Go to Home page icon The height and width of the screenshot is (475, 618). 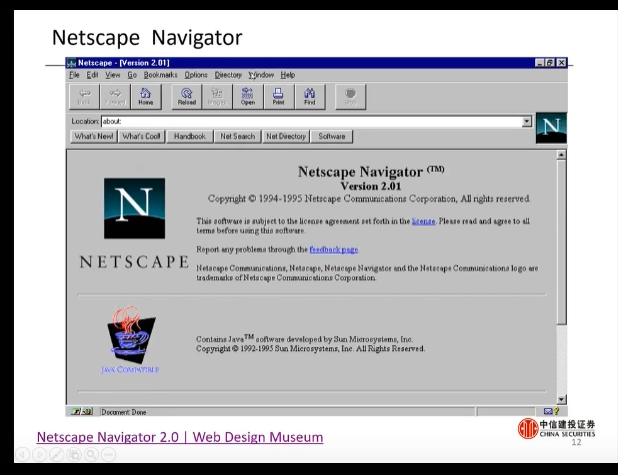146,97
